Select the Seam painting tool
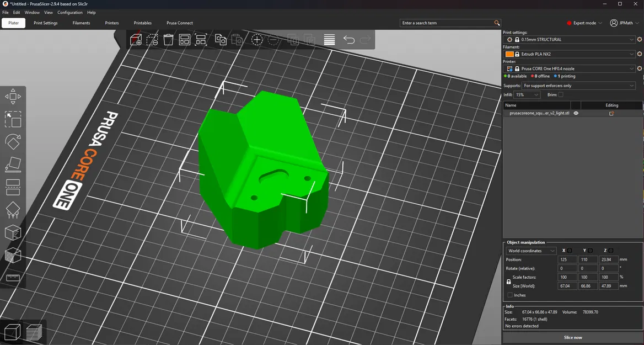 (13, 233)
